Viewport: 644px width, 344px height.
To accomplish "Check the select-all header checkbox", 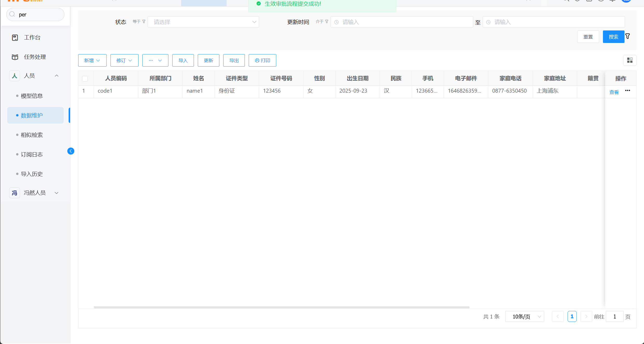I will coord(85,79).
